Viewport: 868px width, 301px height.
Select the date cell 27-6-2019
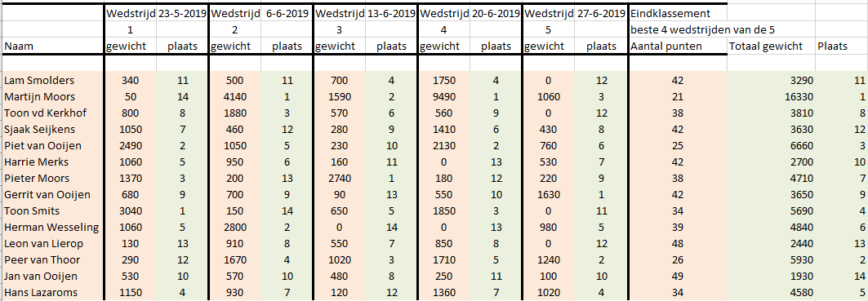[x=601, y=12]
